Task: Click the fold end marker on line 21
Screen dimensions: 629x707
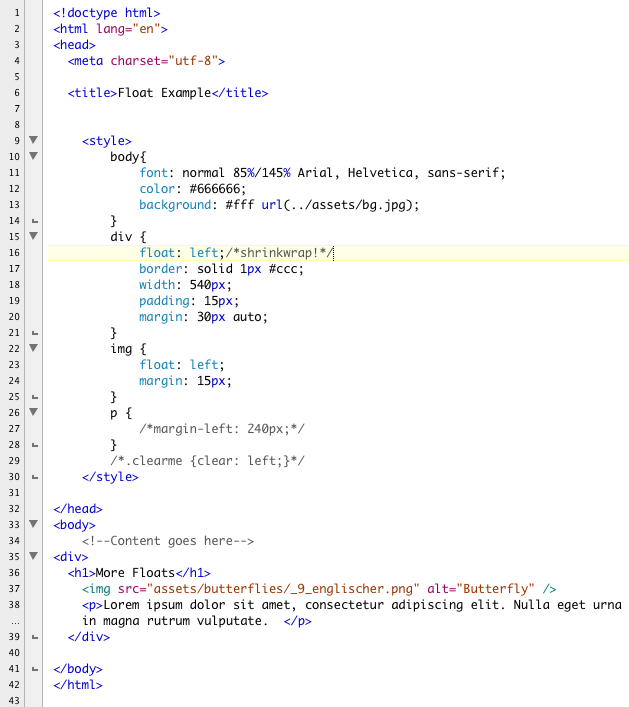Action: 33,332
